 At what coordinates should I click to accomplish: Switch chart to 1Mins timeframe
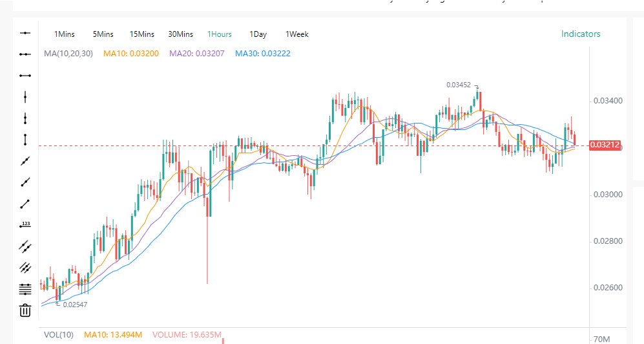[x=65, y=34]
